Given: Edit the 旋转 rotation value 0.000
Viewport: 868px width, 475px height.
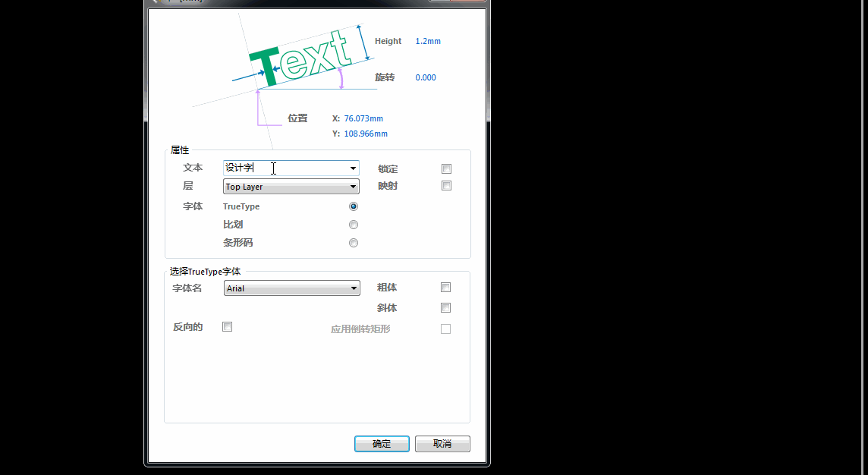Looking at the screenshot, I should click(425, 77).
